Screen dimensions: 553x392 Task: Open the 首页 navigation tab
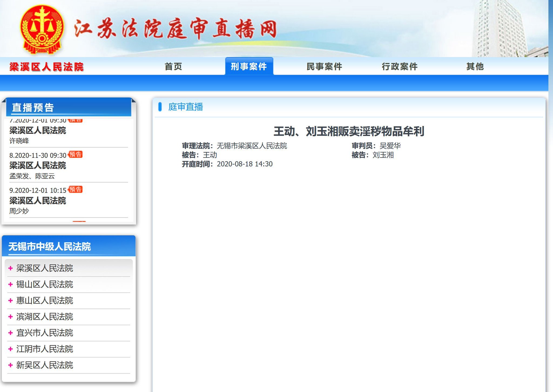173,66
